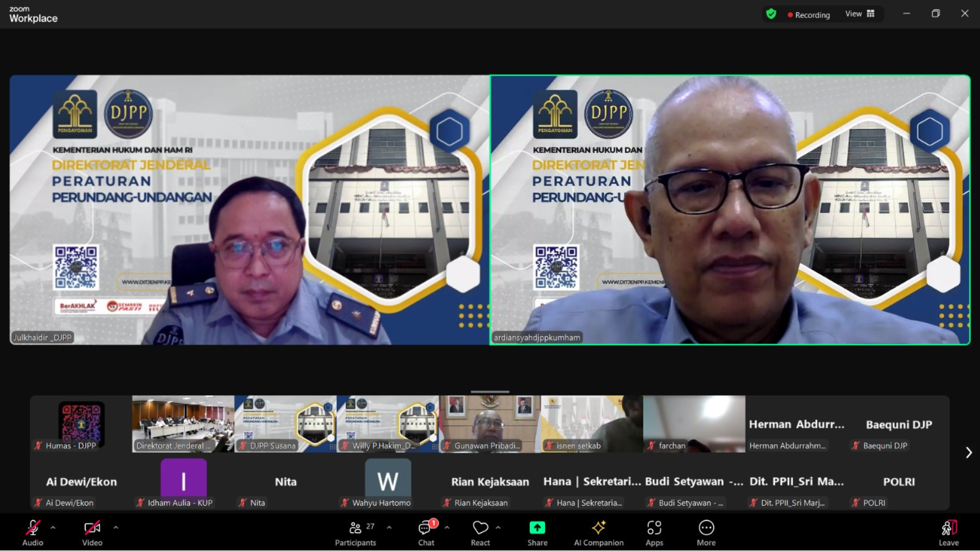Open the Participants panel
The height and width of the screenshot is (551, 980).
click(356, 533)
